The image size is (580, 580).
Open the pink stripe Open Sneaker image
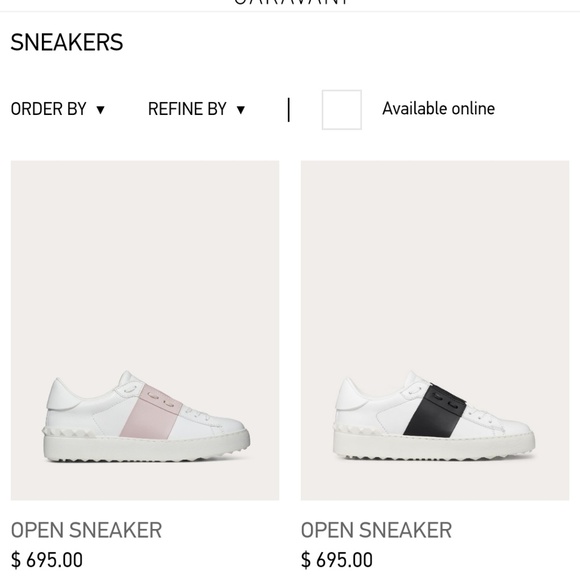(145, 330)
